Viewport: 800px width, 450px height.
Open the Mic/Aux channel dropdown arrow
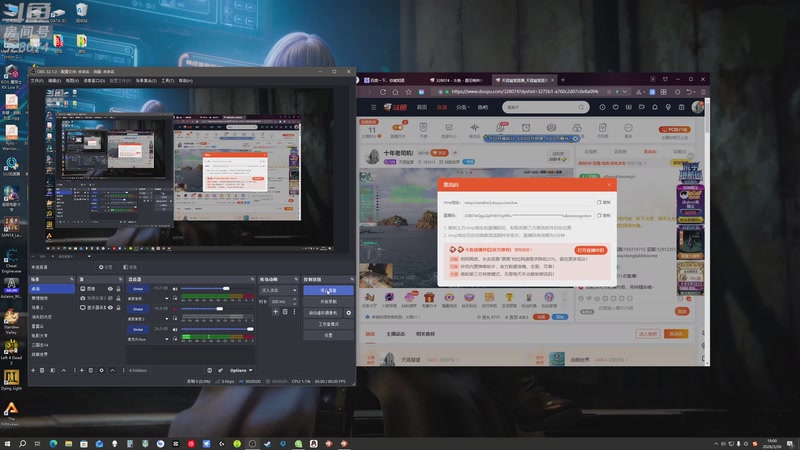click(166, 339)
